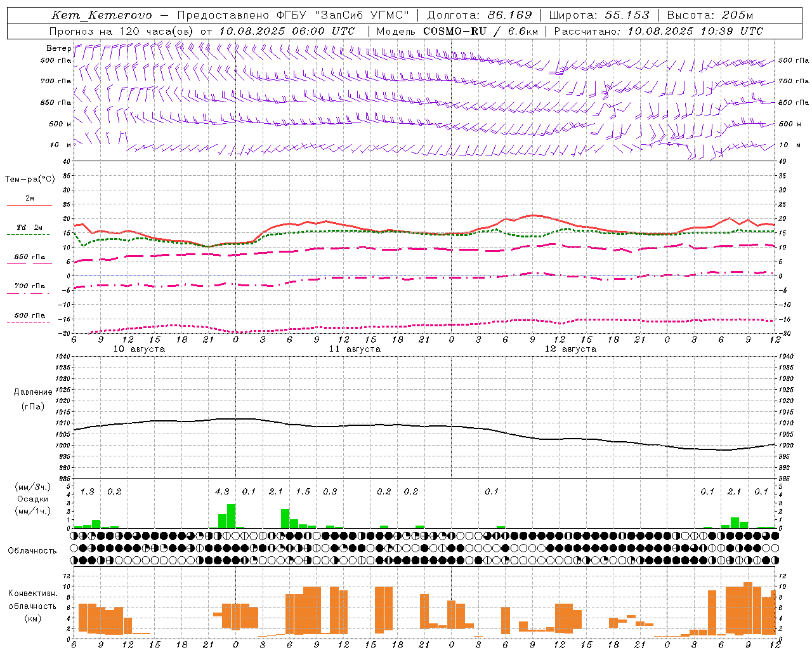Click the Давление pressure panel label
Image resolution: width=812 pixels, height=650 pixels.
33,392
